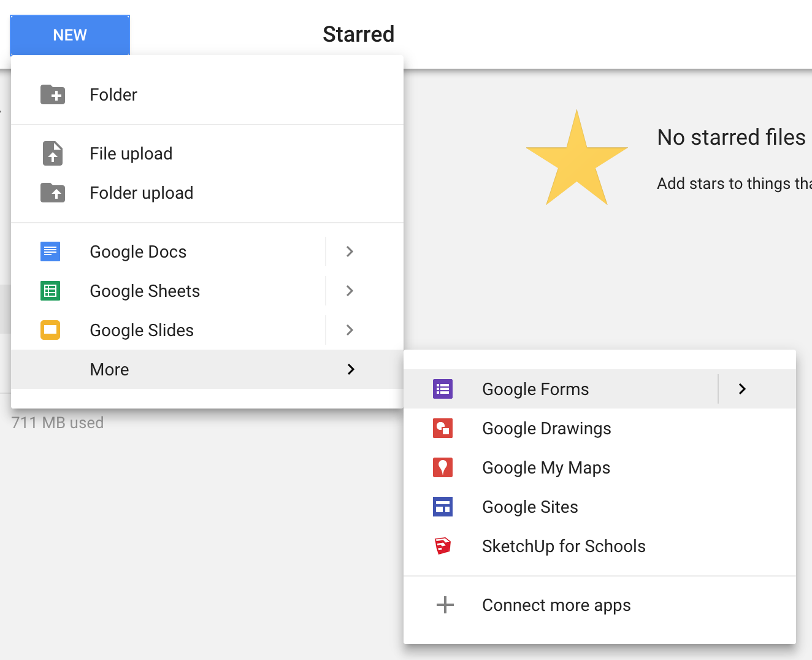This screenshot has height=660, width=812.
Task: Click the File upload icon
Action: (x=53, y=153)
